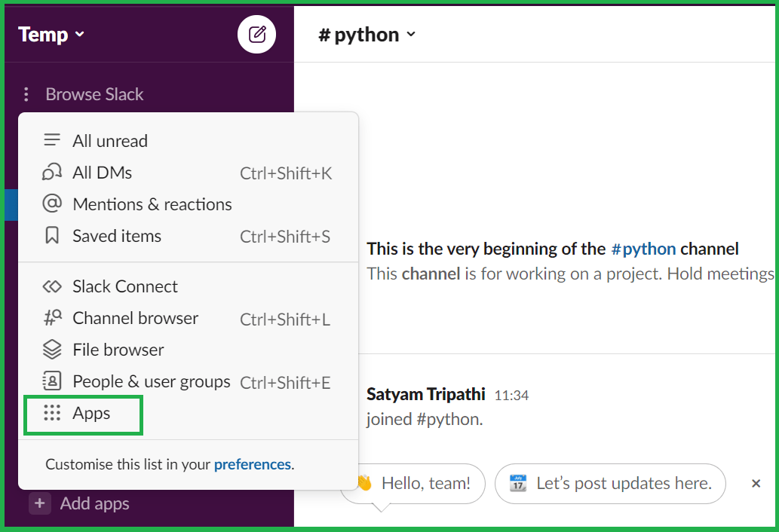Choose Apps in the browse menu
779x532 pixels.
91,413
